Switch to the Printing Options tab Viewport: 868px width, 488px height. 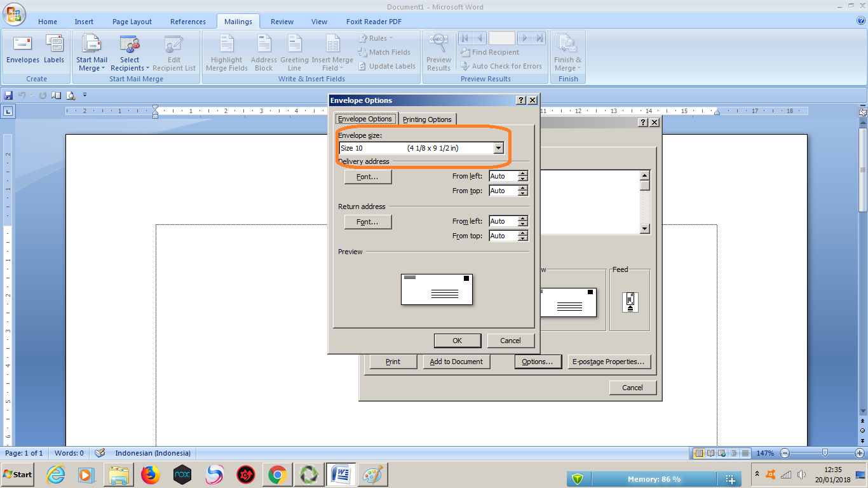click(427, 119)
